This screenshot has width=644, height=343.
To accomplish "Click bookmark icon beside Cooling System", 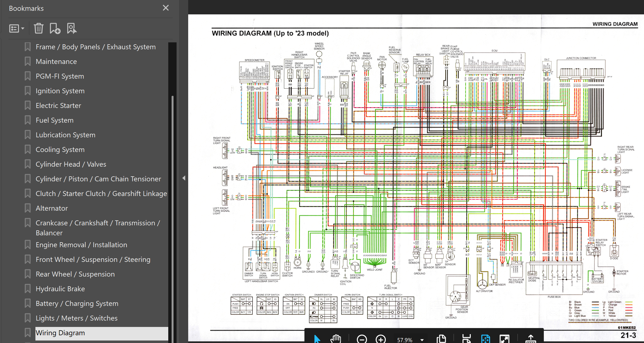I will coord(27,149).
